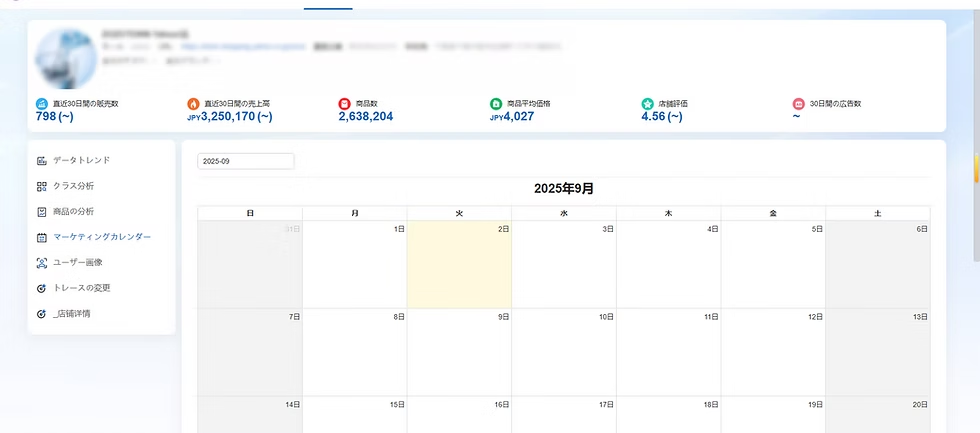Click the マーケティングカレンダー calendar icon
Screen dimensions: 980x433
point(42,237)
